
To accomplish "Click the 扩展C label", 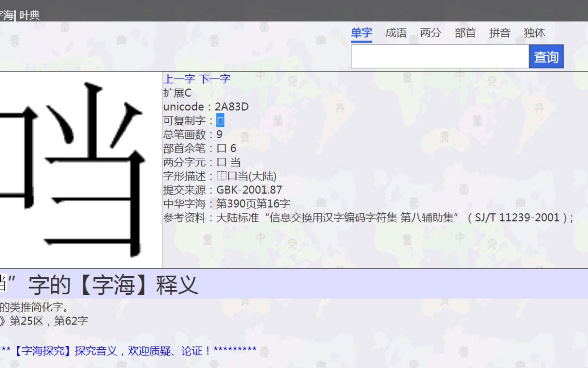I will [177, 93].
